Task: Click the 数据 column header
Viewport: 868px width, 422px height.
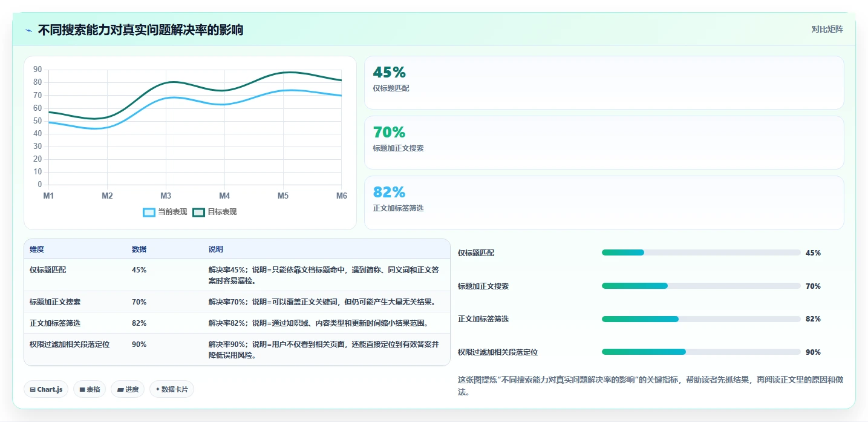Action: pyautogui.click(x=139, y=249)
